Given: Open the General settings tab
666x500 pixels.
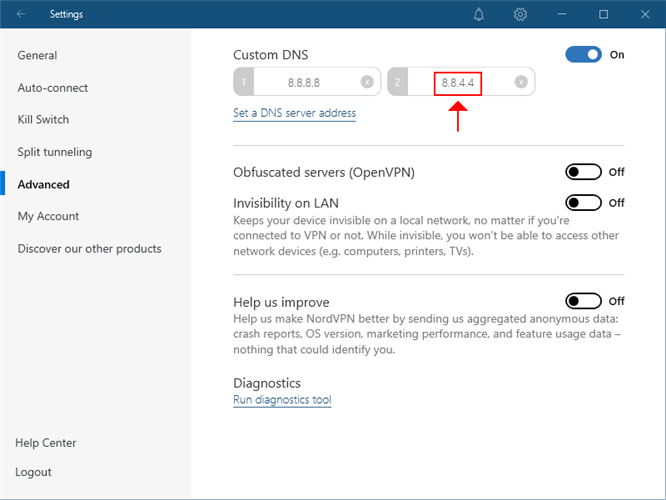Looking at the screenshot, I should [37, 56].
